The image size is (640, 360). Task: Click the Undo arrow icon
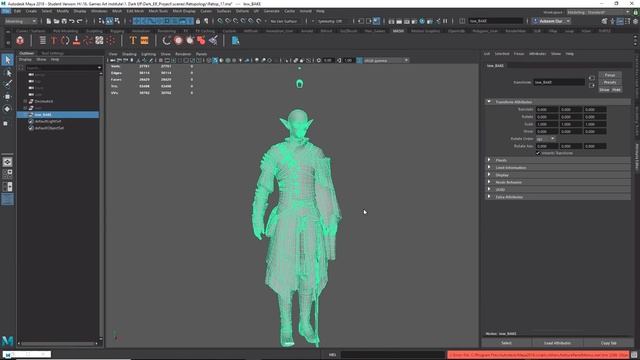pyautogui.click(x=72, y=21)
